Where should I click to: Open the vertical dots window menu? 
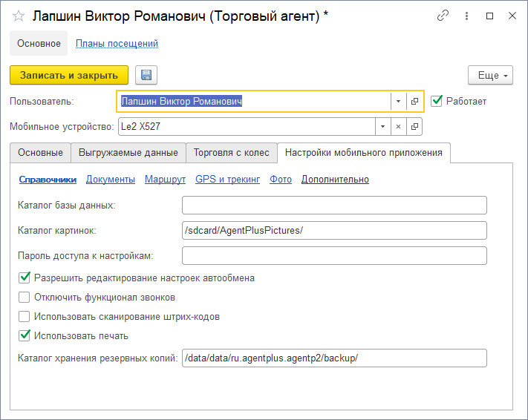click(466, 15)
